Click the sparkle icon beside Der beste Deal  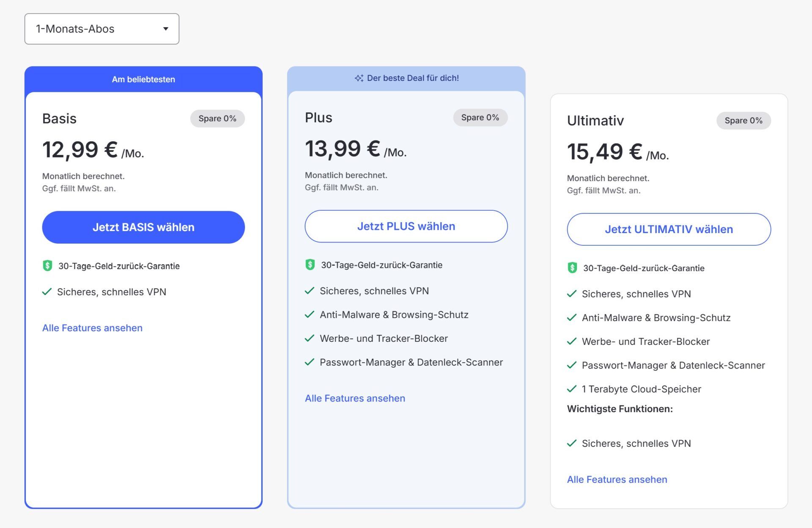[x=359, y=78]
